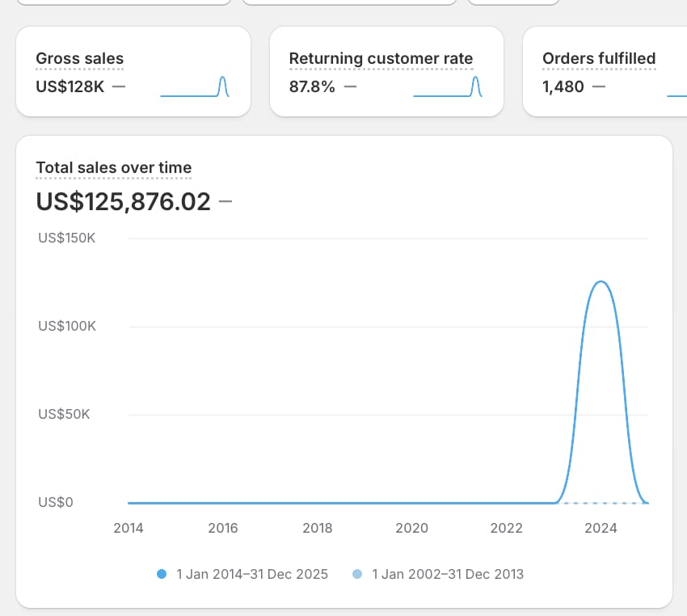Click the 1 Jan 2014–31 Dec 2025 legend label
This screenshot has width=687, height=616.
[252, 574]
